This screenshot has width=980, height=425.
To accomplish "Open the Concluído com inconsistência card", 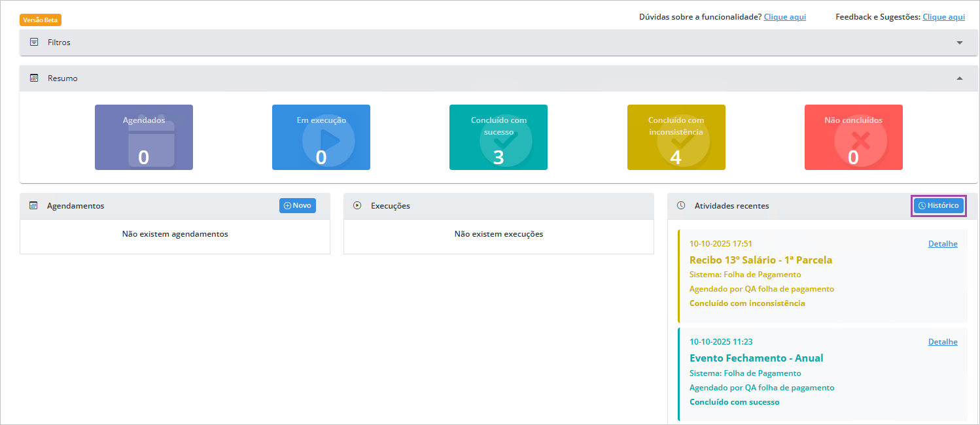I will point(676,137).
